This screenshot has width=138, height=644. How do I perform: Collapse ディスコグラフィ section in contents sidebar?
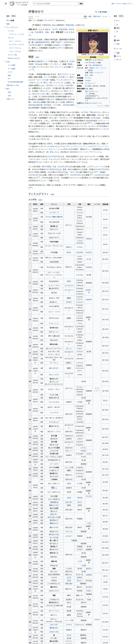coord(5,27)
